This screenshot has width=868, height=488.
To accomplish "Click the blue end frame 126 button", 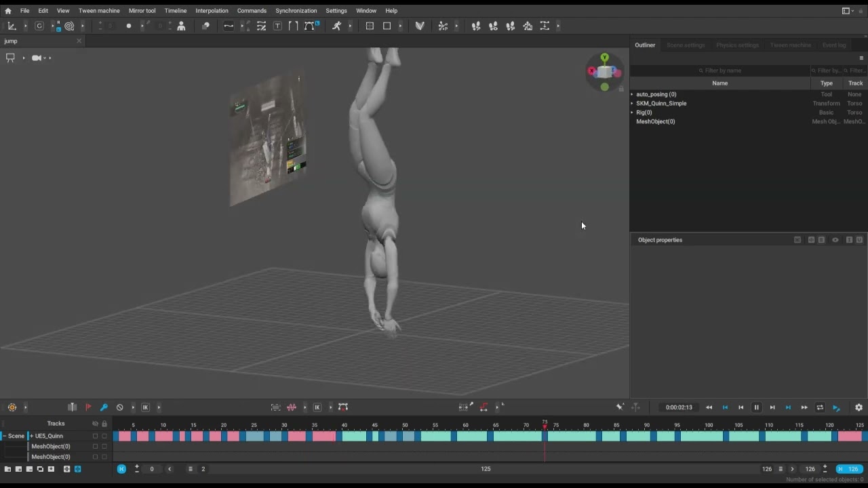I will click(x=850, y=469).
